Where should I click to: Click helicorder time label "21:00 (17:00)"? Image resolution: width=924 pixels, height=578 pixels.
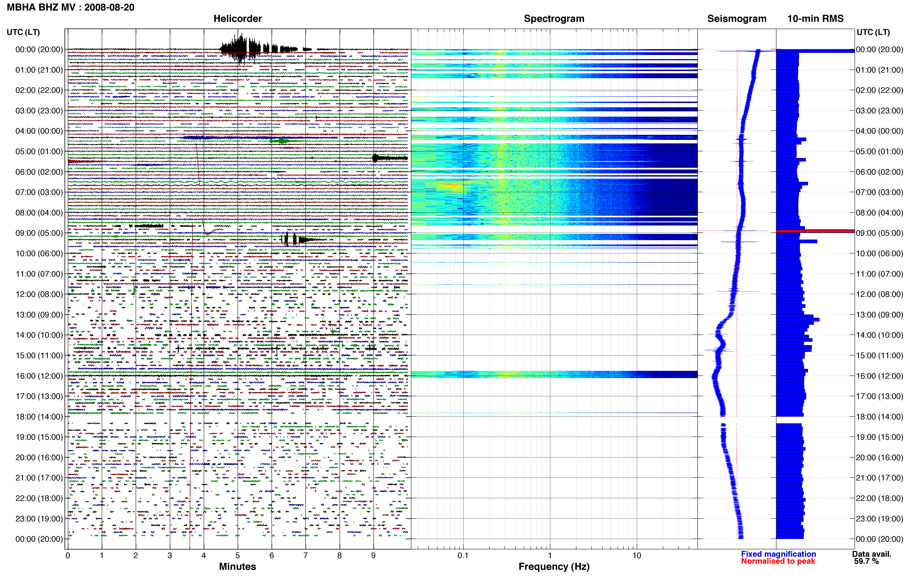(39, 478)
